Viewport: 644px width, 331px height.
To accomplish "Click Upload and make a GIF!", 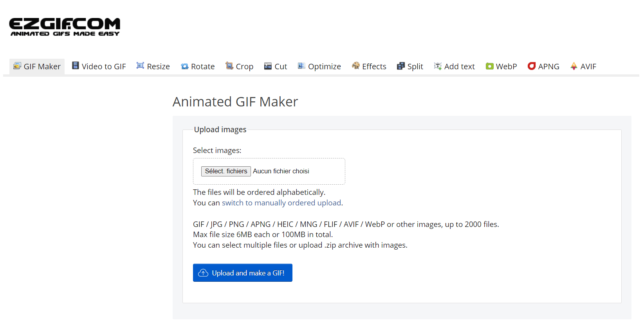I will pos(243,273).
